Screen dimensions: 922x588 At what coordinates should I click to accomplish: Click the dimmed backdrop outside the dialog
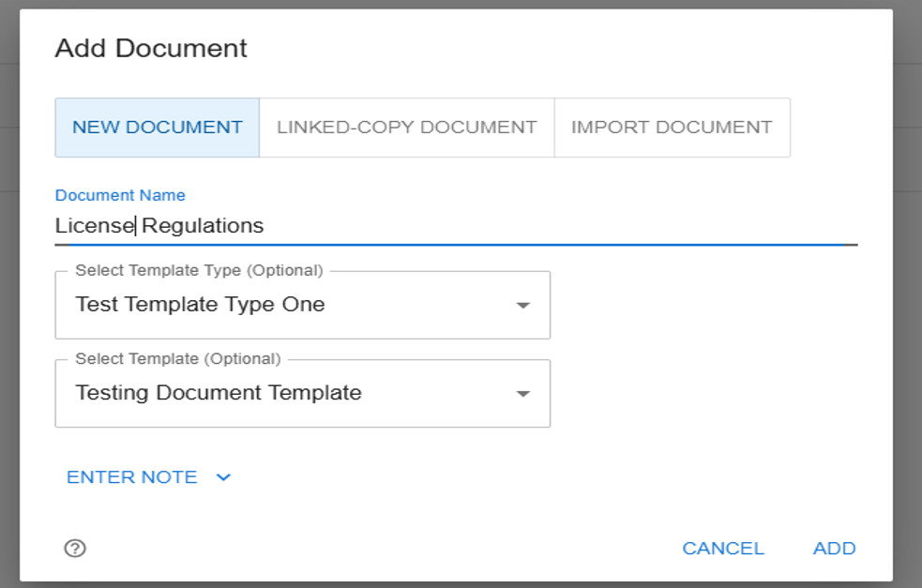click(x=907, y=281)
